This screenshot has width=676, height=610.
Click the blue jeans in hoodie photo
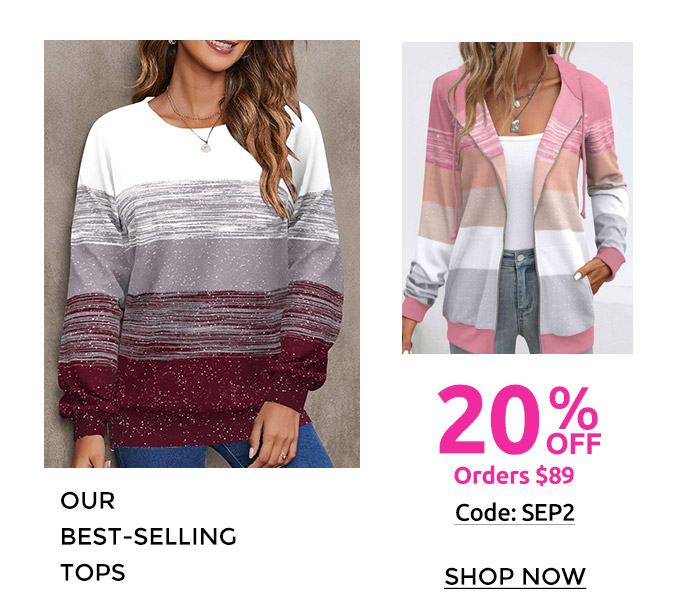pos(520,302)
